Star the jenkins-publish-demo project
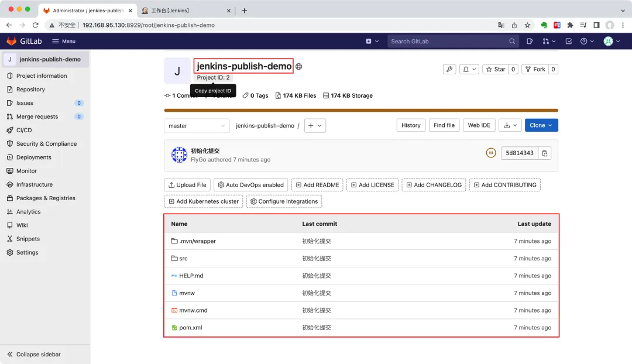The image size is (632, 364). point(496,69)
